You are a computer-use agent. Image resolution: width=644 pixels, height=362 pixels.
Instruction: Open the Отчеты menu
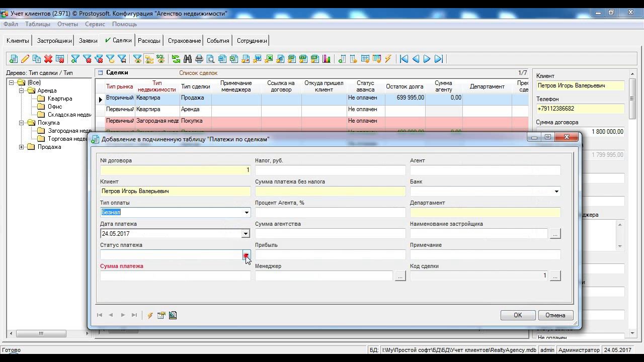click(x=67, y=24)
